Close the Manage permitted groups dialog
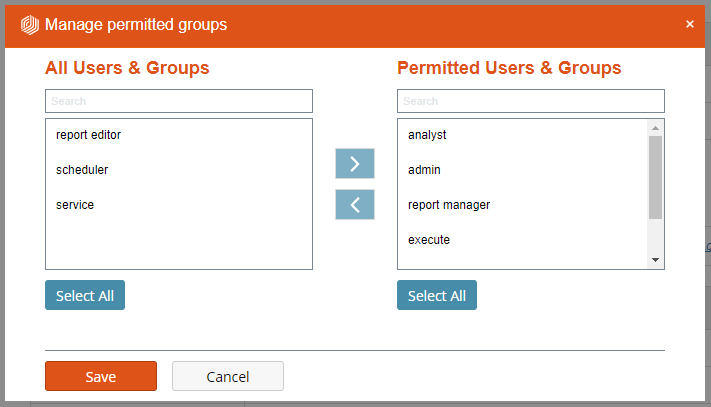 [690, 24]
